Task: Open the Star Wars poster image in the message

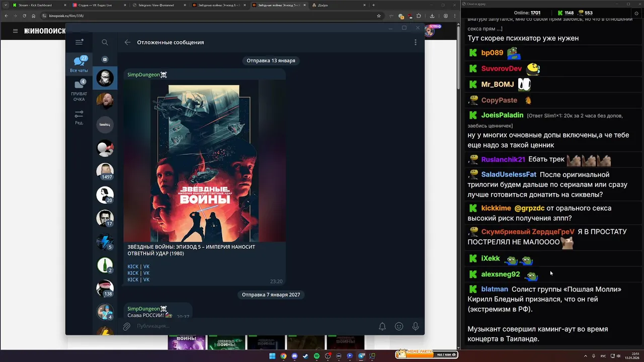Action: 204,161
